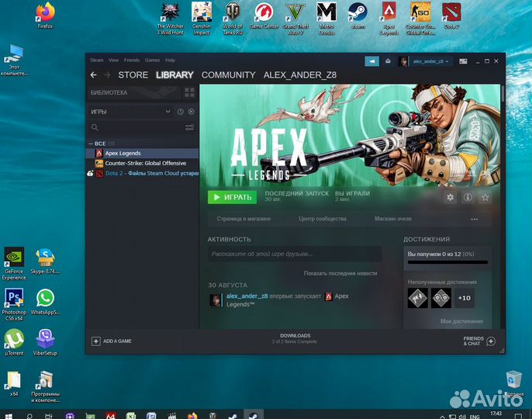Select Apex Legends in library list
Viewport: 532px width, 419px height.
[143, 153]
